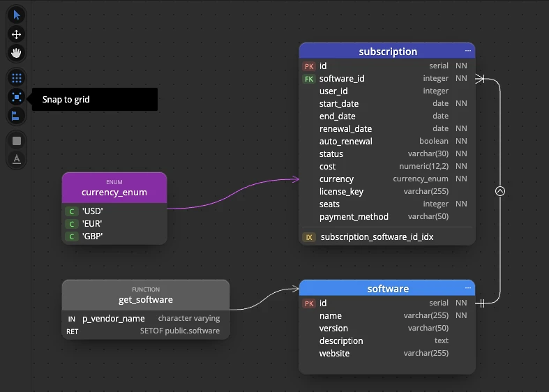This screenshot has height=392, width=549.
Task: Click the circled chevron on relation line
Action: point(500,191)
